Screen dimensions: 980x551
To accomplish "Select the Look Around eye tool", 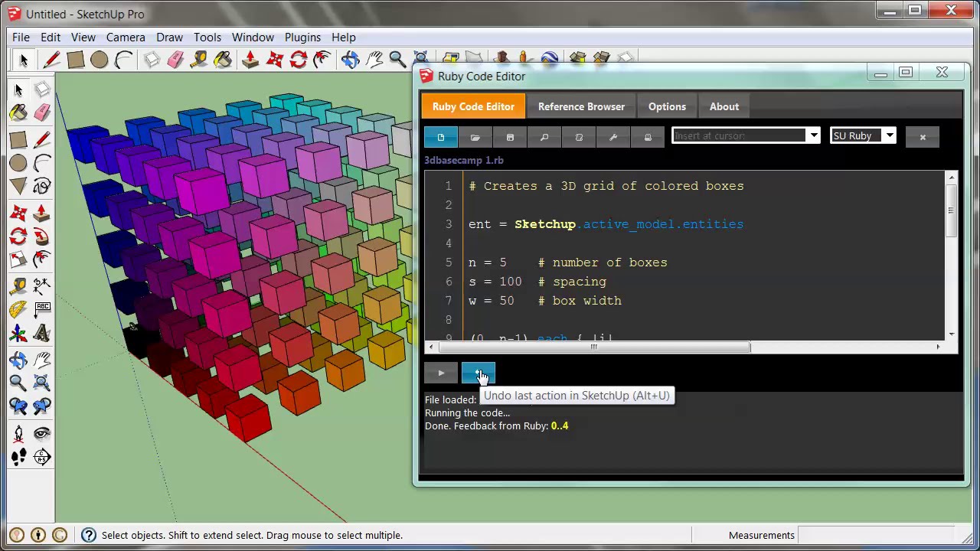I will [42, 434].
